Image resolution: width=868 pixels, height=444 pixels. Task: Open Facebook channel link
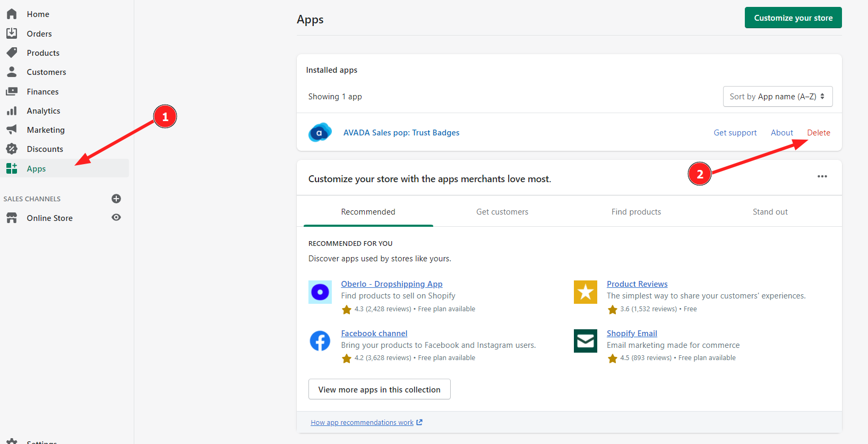tap(374, 334)
